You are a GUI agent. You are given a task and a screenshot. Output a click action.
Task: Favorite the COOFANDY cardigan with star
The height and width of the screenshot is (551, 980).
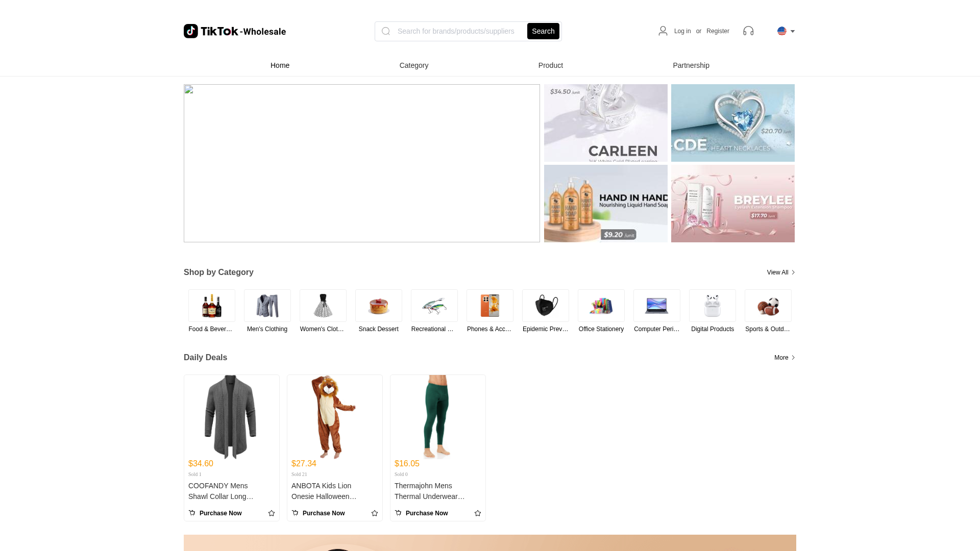point(272,513)
